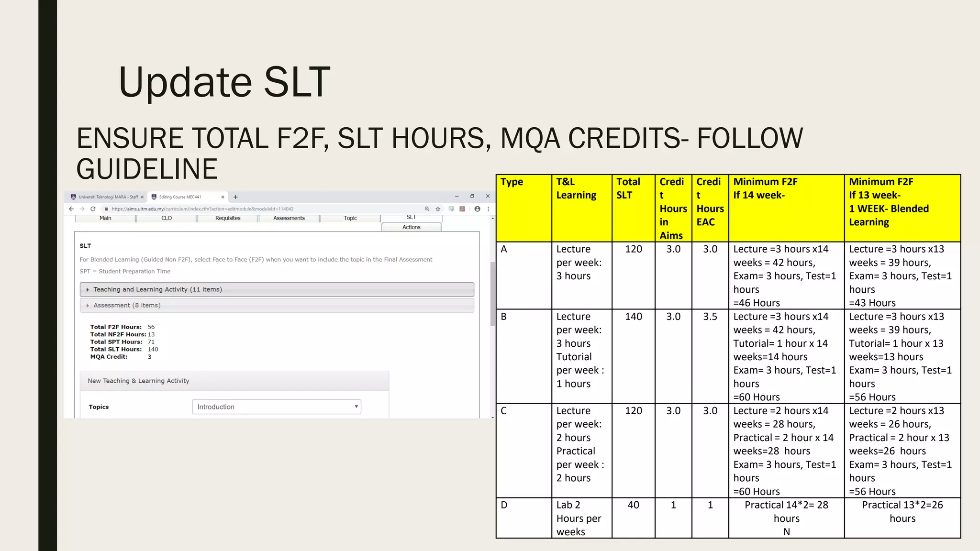980x551 pixels.
Task: Click the page vertical scrollbar thumb
Action: tap(492, 294)
